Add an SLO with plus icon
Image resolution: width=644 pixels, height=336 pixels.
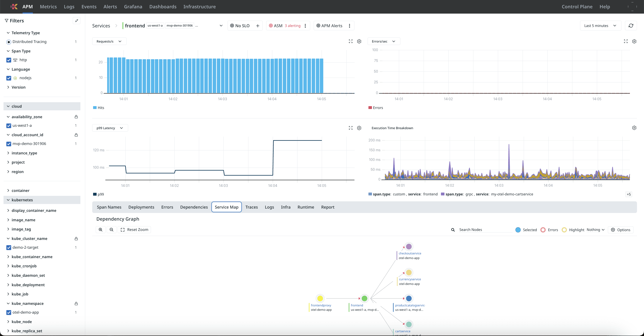click(258, 25)
